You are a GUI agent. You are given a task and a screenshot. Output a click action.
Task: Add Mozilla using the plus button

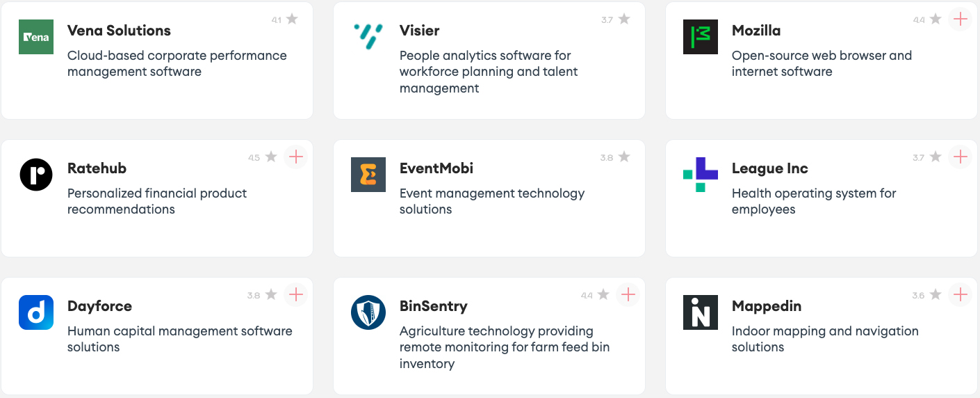point(960,19)
